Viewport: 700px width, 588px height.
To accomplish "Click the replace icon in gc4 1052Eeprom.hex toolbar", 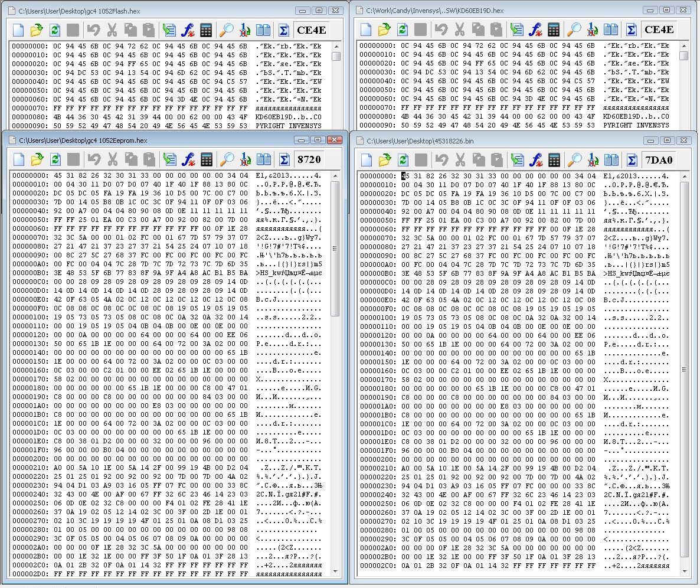I will point(245,159).
